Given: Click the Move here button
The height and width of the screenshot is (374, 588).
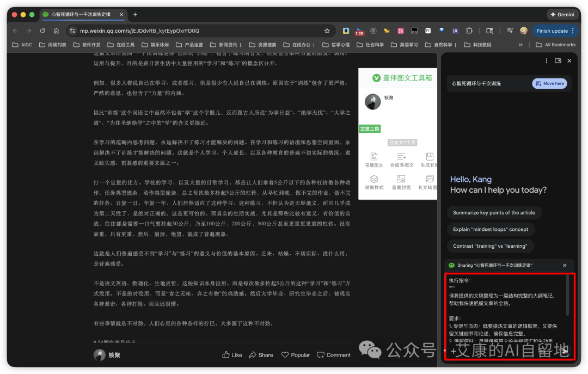Looking at the screenshot, I should [549, 83].
